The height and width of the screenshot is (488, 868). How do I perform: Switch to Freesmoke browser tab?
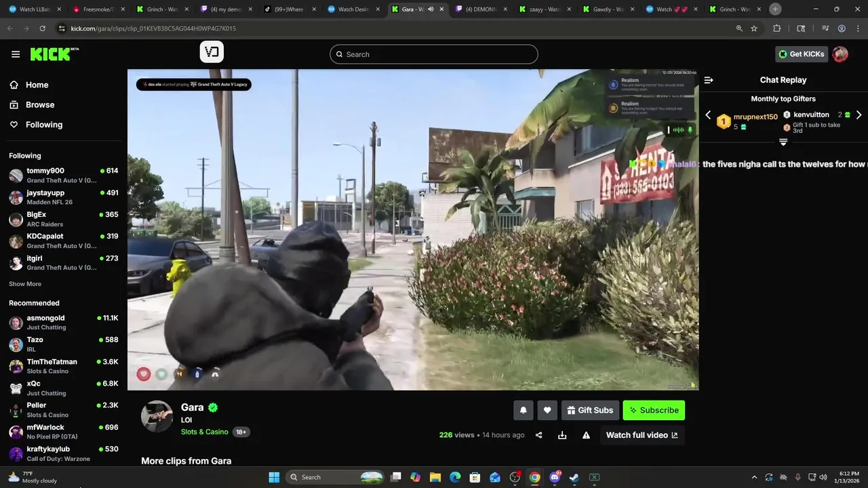tap(98, 9)
